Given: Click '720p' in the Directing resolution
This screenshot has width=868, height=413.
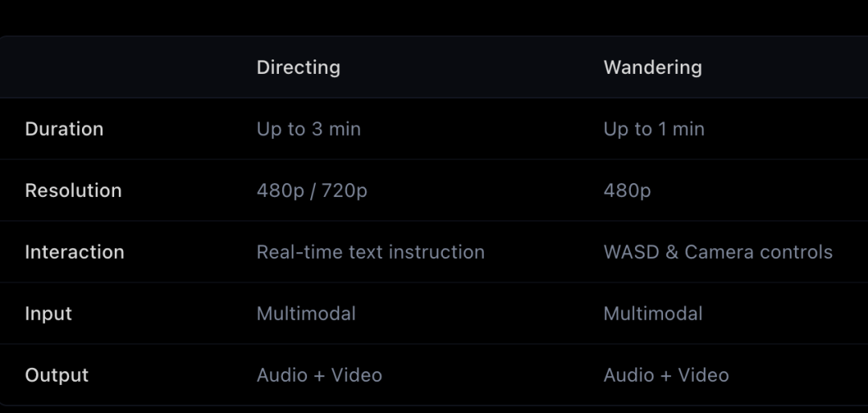Looking at the screenshot, I should click(x=344, y=190).
